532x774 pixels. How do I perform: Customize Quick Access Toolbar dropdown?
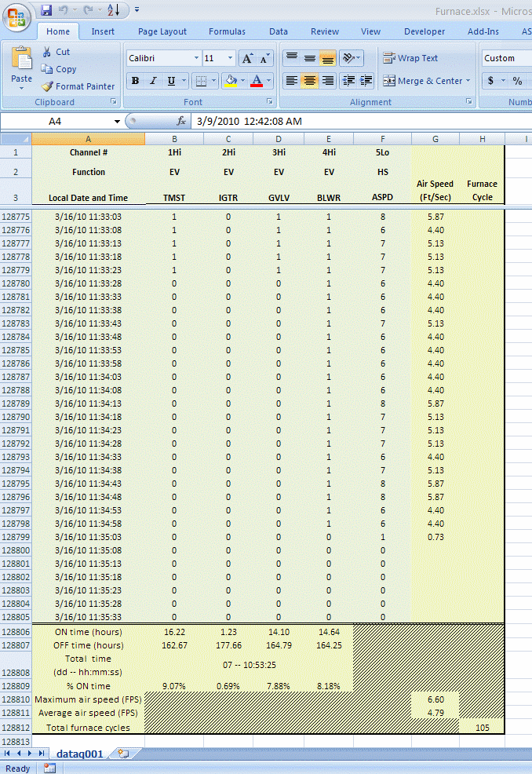coord(137,9)
